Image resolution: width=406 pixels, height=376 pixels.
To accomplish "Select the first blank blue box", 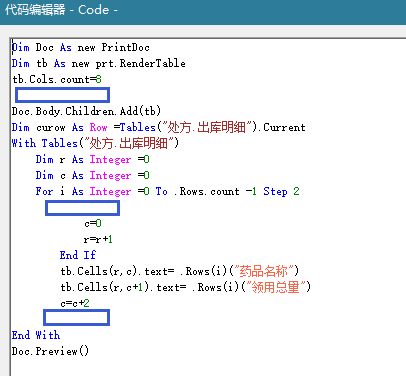I will pos(62,95).
